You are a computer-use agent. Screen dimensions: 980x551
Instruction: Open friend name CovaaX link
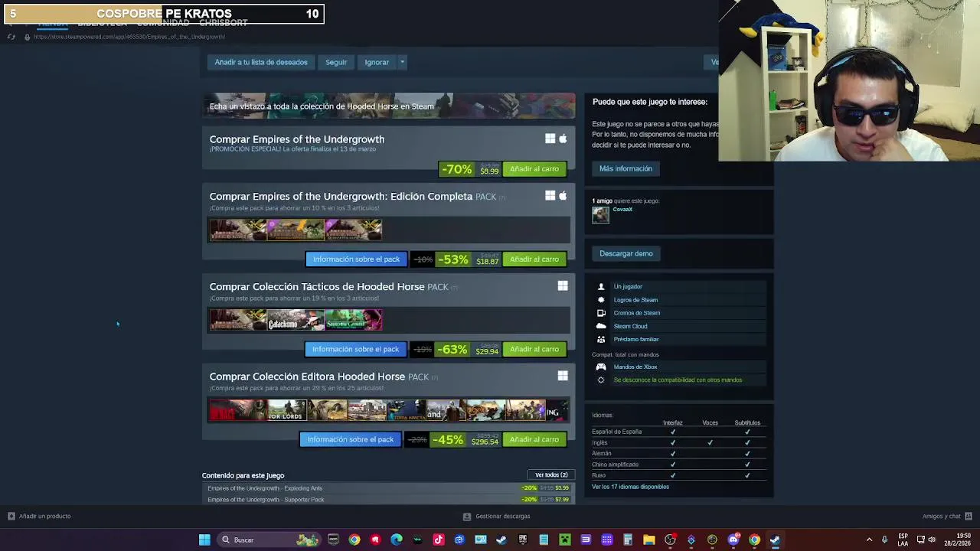pyautogui.click(x=622, y=210)
